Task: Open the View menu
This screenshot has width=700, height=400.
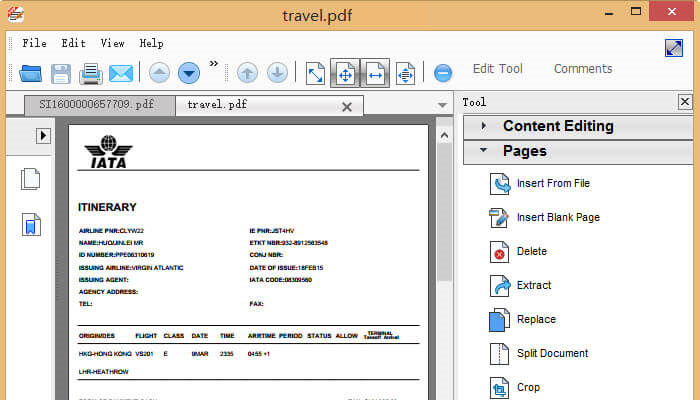Action: [x=112, y=43]
